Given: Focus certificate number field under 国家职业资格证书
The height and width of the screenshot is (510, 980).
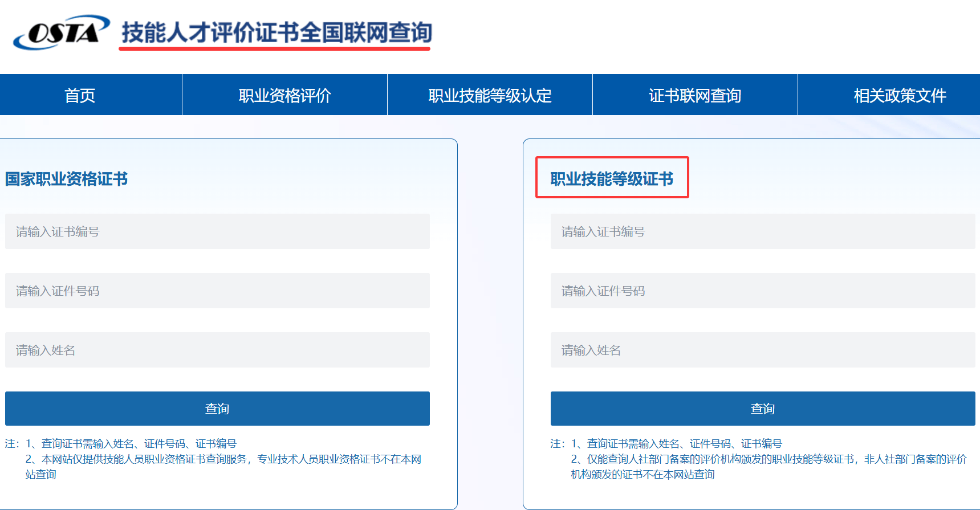Looking at the screenshot, I should click(217, 231).
